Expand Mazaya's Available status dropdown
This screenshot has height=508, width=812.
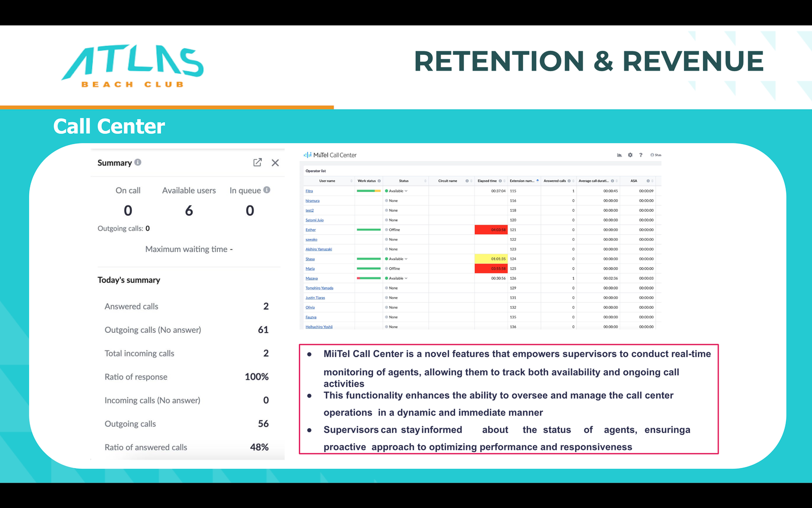coord(406,278)
